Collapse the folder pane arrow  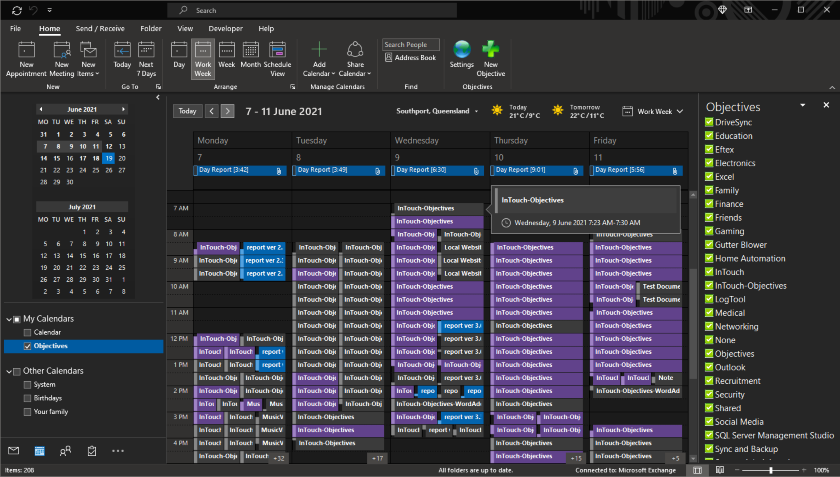pyautogui.click(x=158, y=98)
